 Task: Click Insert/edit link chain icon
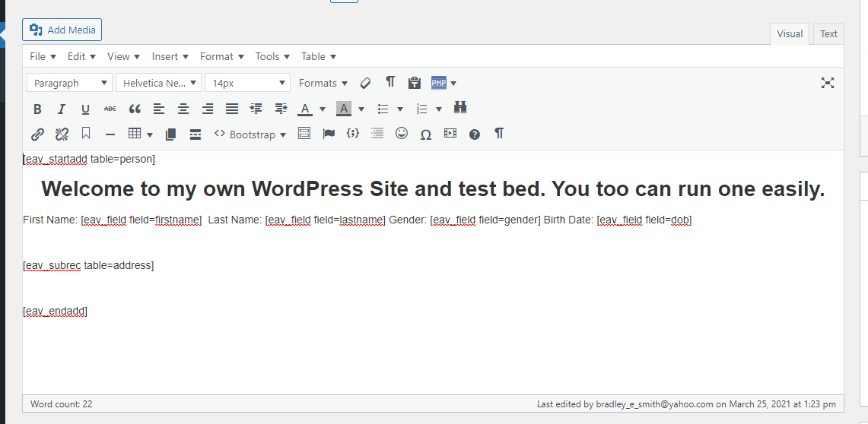pos(37,134)
